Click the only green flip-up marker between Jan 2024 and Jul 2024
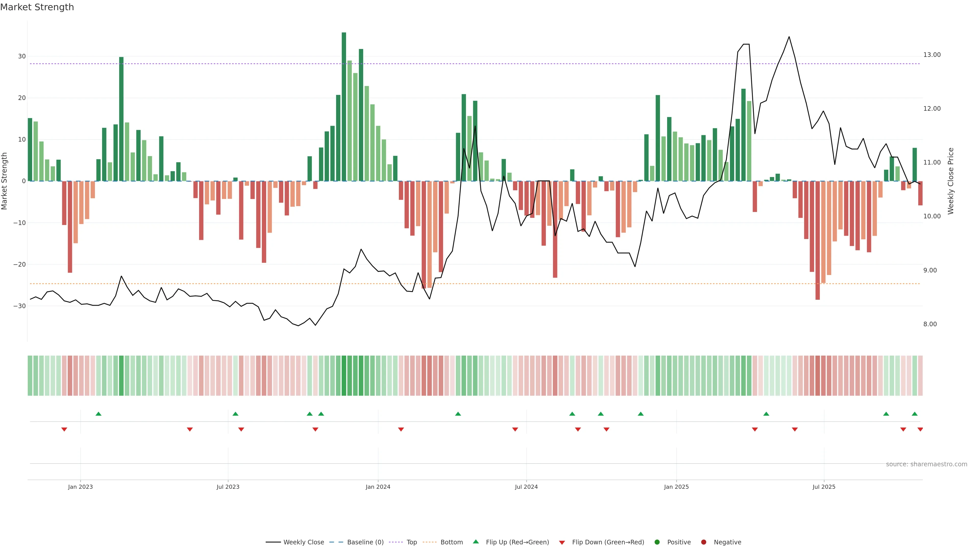The height and width of the screenshot is (551, 980). coord(458,414)
